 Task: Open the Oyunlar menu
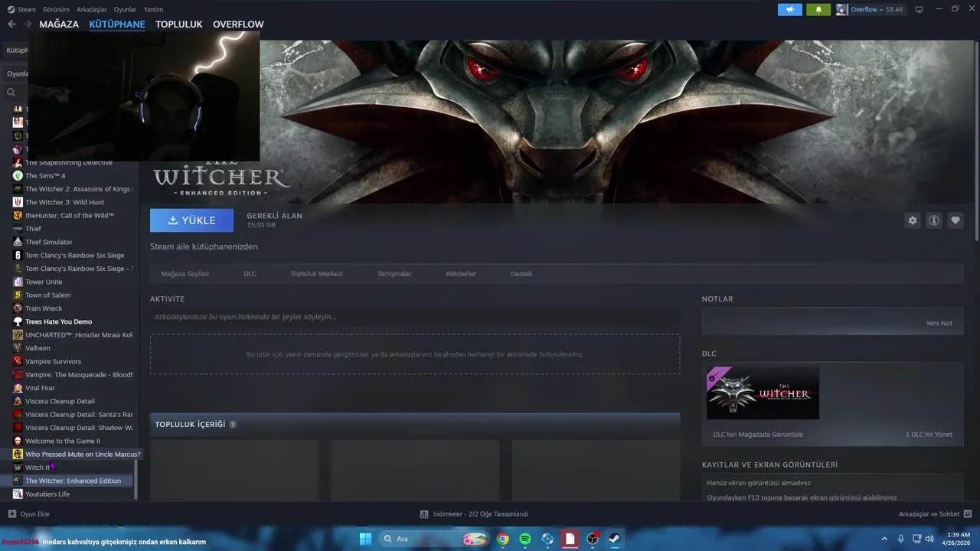click(125, 9)
